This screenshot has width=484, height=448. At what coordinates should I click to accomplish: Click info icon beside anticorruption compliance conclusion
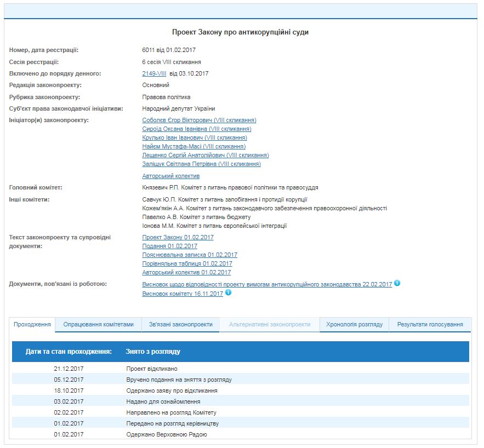pos(397,284)
